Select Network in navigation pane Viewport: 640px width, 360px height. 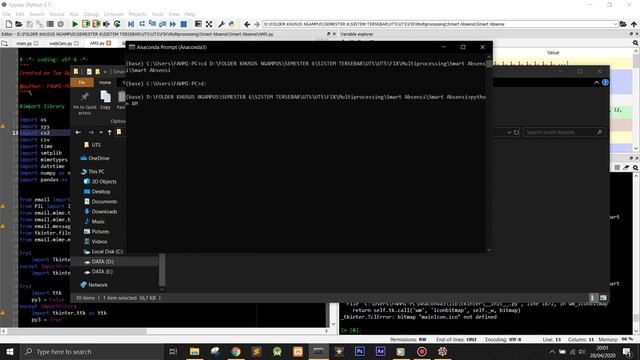click(x=98, y=285)
